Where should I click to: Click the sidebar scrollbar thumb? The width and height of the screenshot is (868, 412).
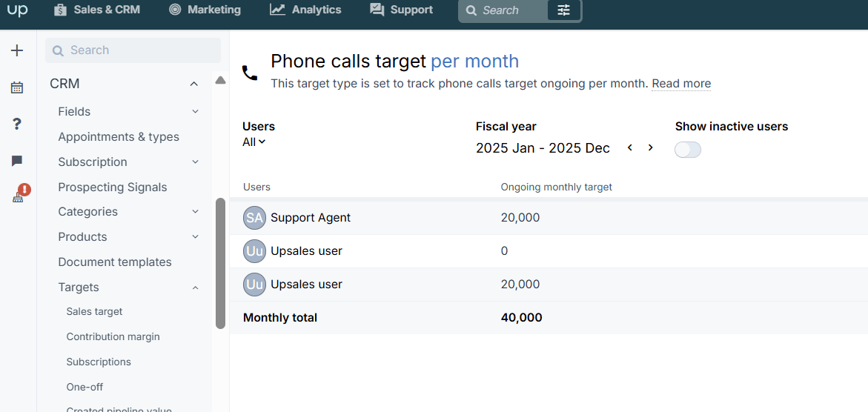[x=220, y=263]
